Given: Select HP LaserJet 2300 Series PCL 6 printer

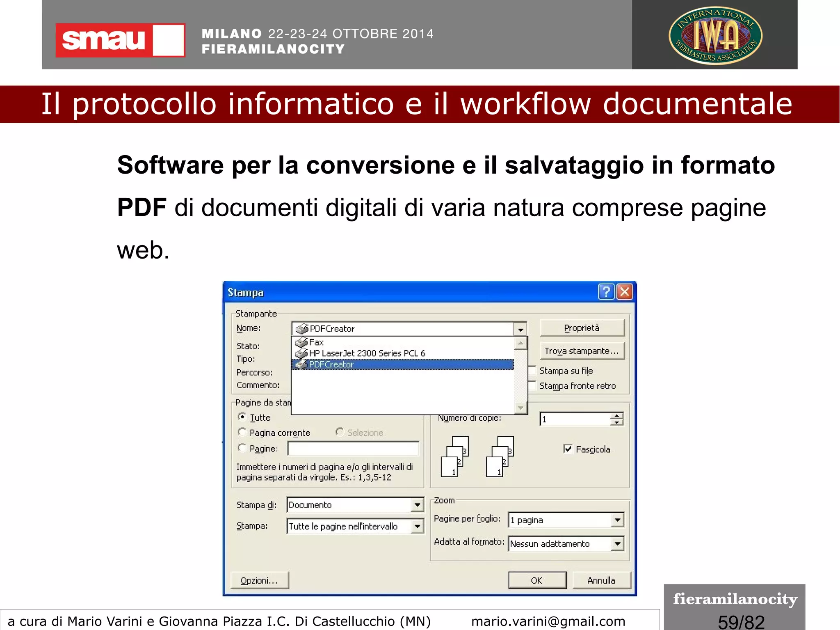Looking at the screenshot, I should point(402,353).
